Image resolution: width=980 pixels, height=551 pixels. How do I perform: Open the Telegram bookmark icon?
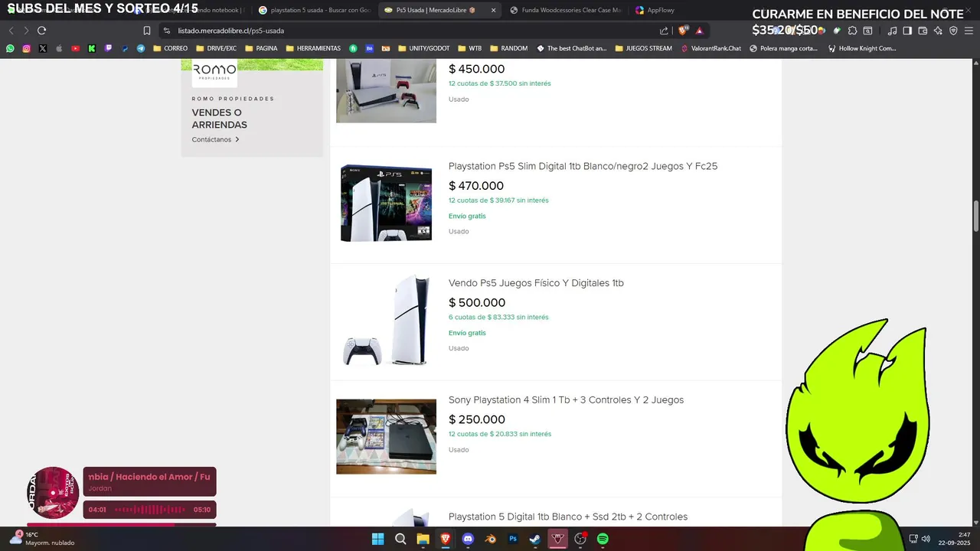(141, 48)
